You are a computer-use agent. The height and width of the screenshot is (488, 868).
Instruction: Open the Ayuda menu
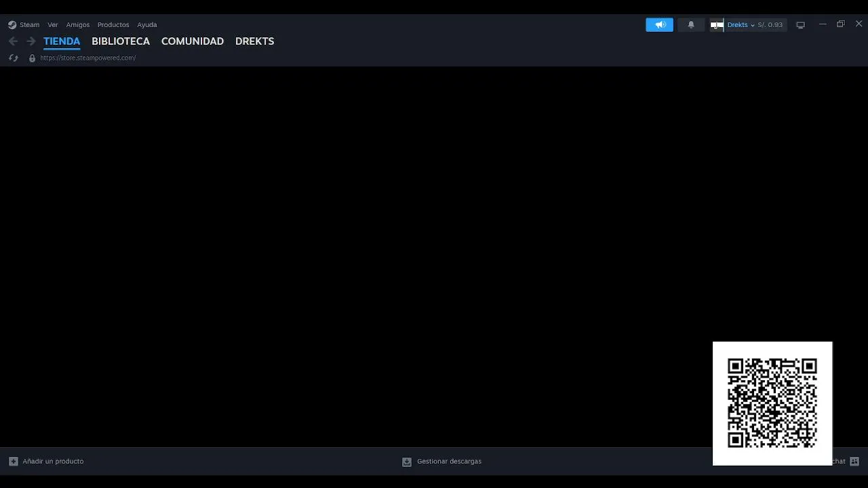coord(147,24)
